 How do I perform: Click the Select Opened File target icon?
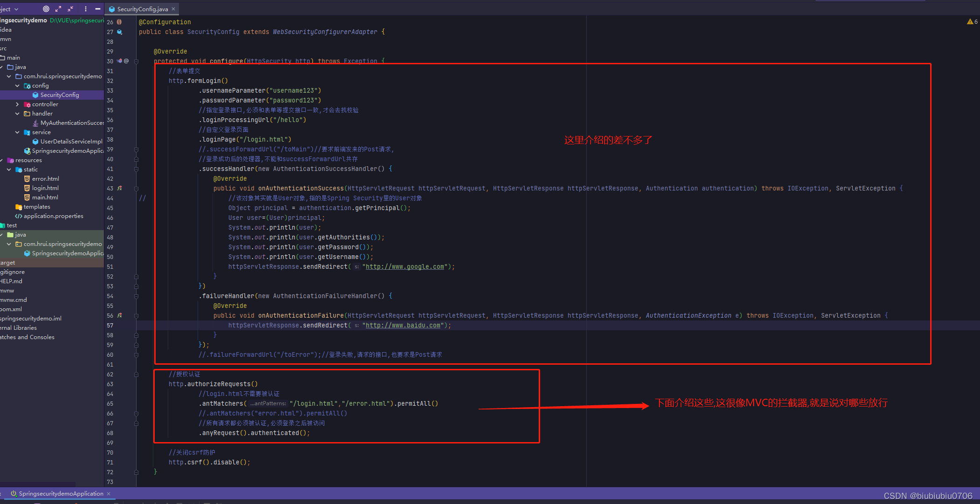click(46, 9)
